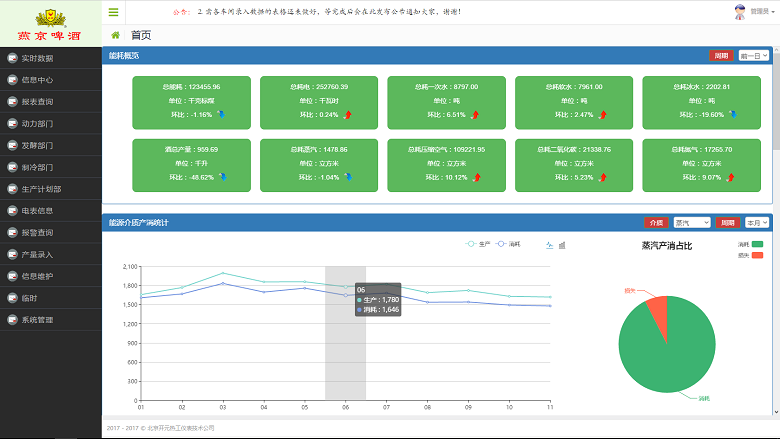Image resolution: width=780 pixels, height=439 pixels.
Task: Click the blue down arrow on 总耗冰水 card
Action: click(x=733, y=114)
